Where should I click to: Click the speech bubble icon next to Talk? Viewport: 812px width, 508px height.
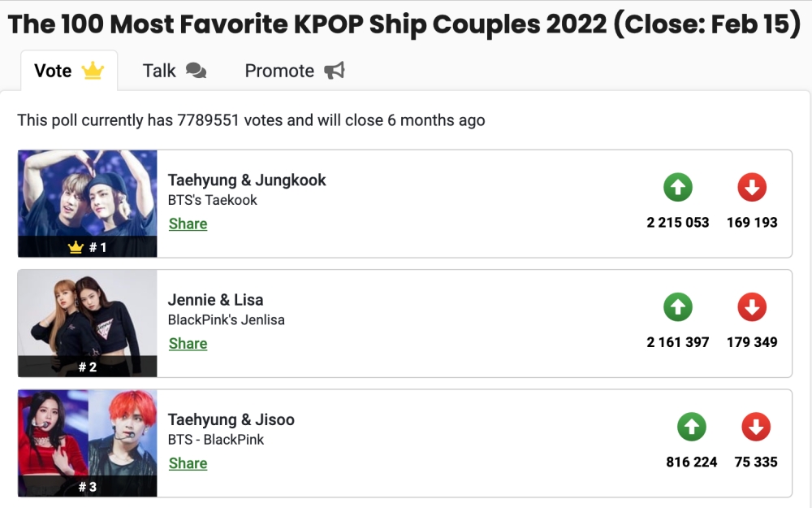[197, 72]
